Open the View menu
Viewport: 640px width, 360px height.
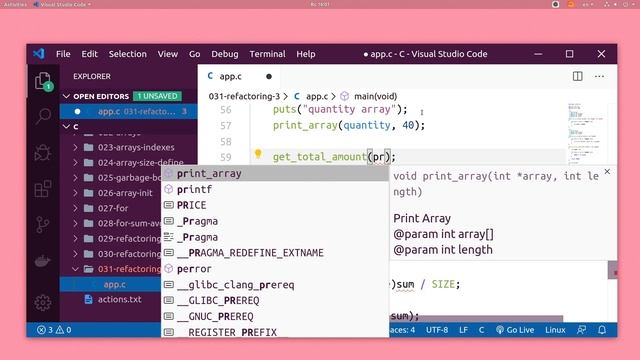(168, 54)
